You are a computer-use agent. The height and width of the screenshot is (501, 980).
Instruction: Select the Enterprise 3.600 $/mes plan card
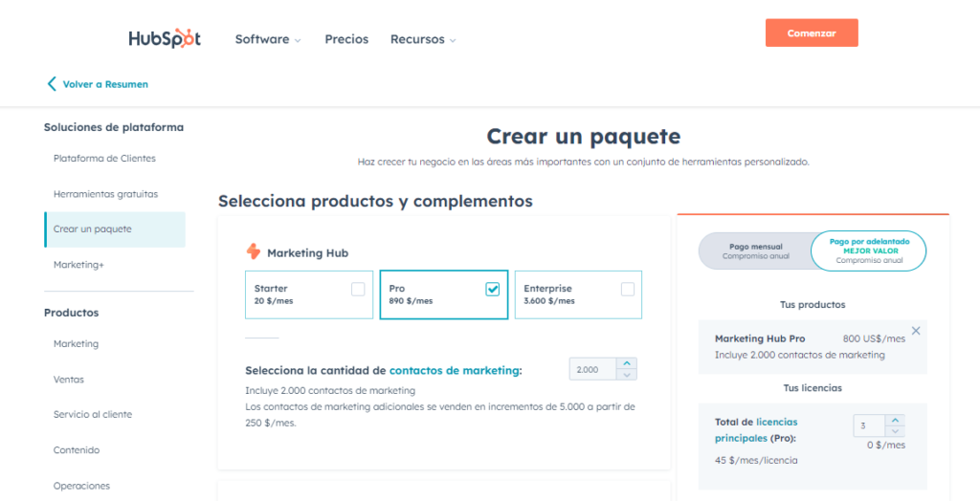[578, 294]
